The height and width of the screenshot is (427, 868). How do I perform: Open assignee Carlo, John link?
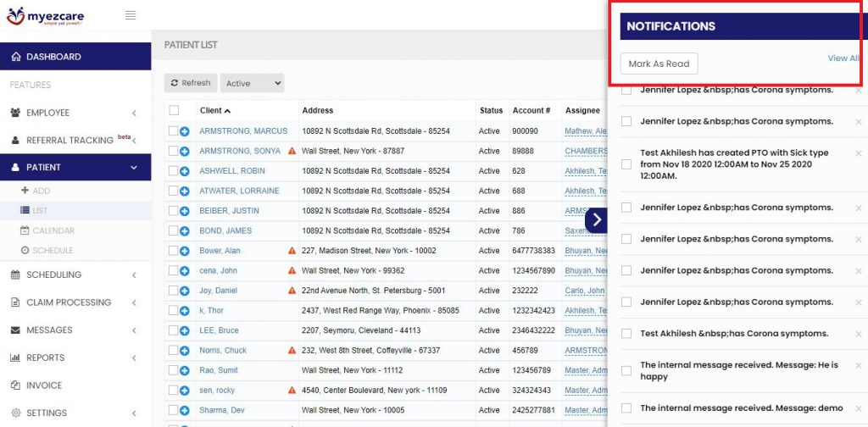585,291
